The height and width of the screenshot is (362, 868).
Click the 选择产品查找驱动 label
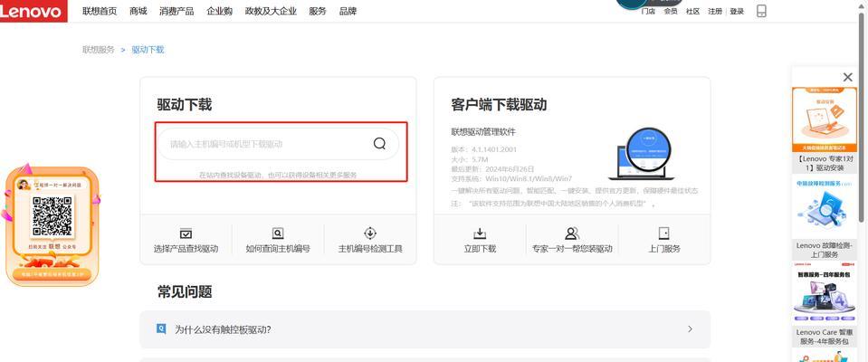click(x=186, y=249)
